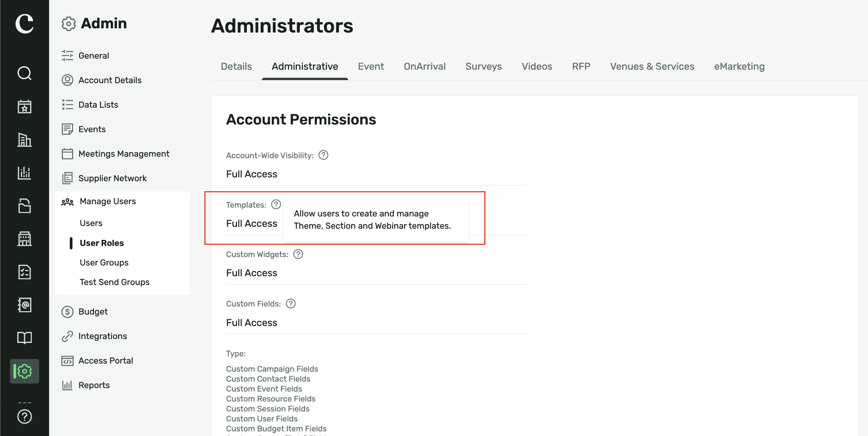
Task: Click the help icon beside Templates
Action: point(276,204)
